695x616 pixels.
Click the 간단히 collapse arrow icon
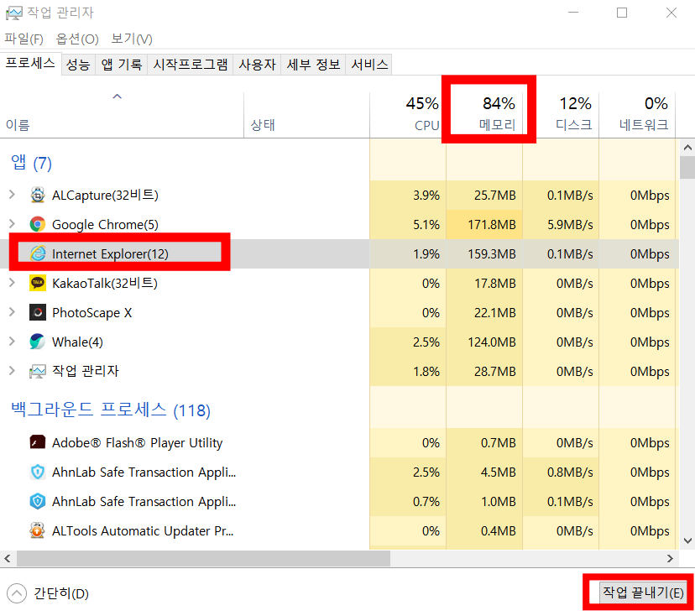[17, 593]
